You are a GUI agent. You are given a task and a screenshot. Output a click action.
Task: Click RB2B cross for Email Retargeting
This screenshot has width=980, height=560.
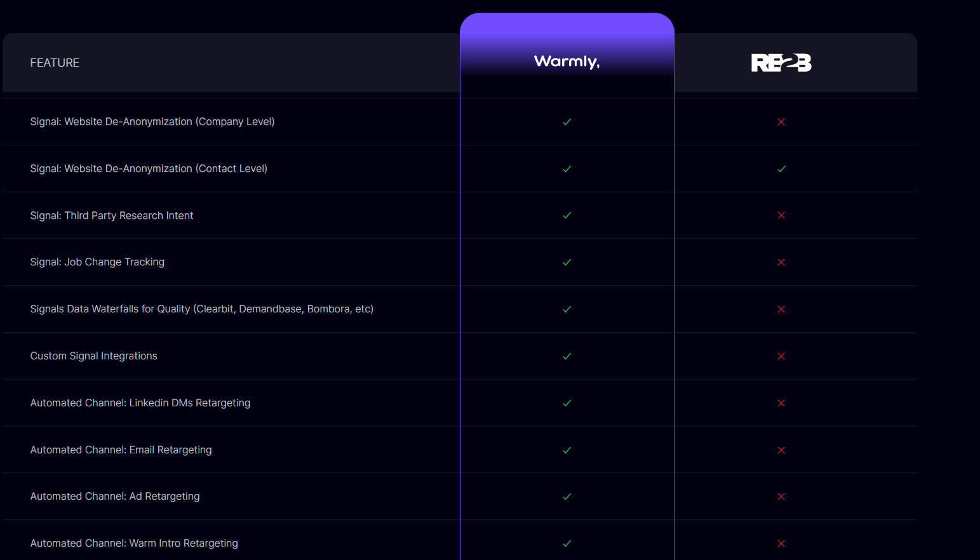[781, 450]
